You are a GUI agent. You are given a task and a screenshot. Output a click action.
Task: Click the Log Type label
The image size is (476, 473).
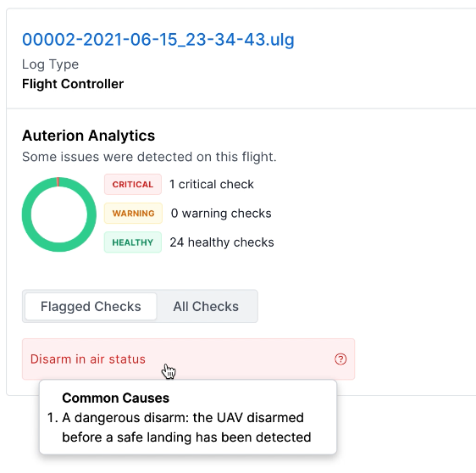[x=50, y=64]
